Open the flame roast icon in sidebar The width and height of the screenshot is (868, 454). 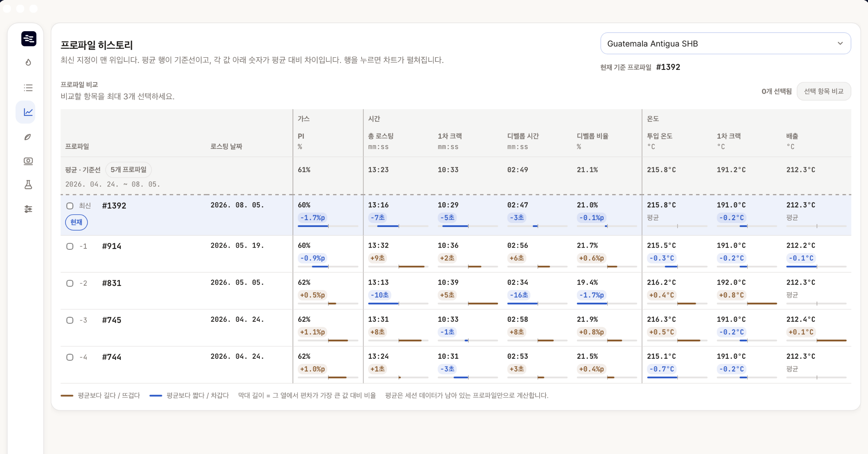point(28,63)
